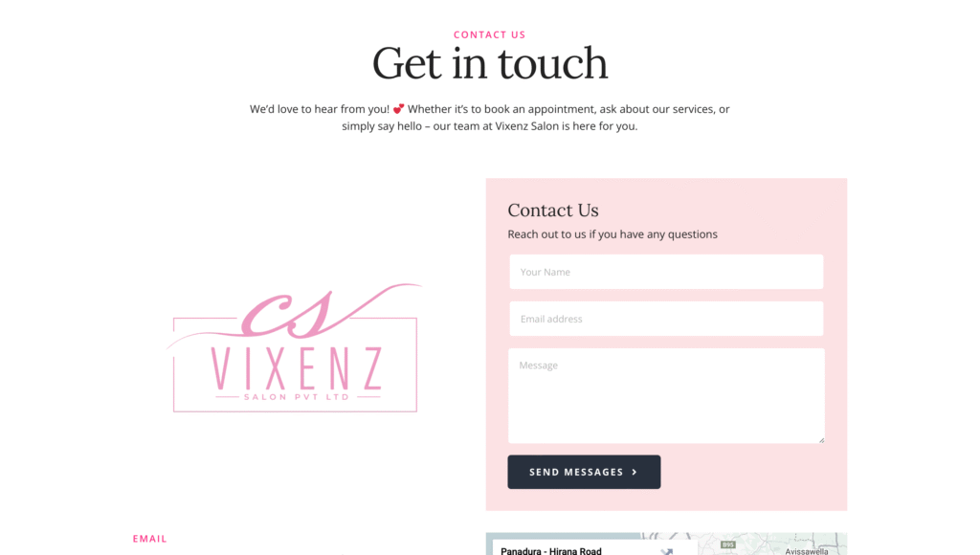The image size is (980, 555).
Task: Click 'SALON PVT LTD' text in logo
Action: [x=297, y=397]
